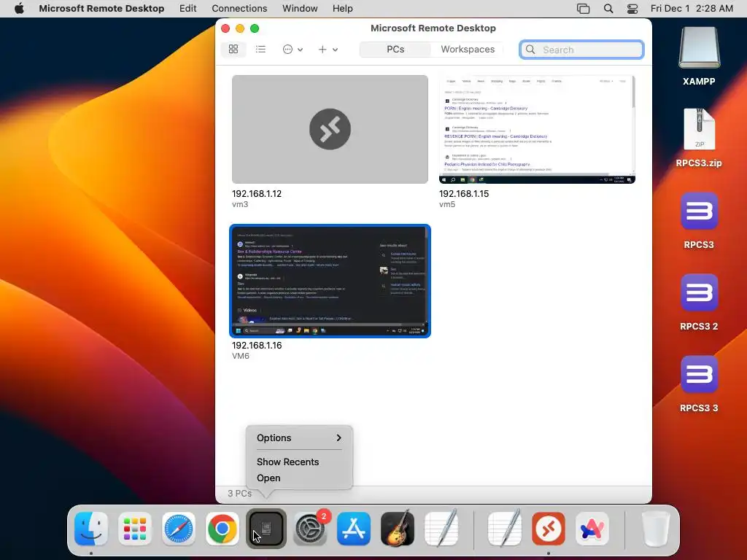Expand the arrow beside the ellipsis icon
Screen dimensions: 747x560
coord(300,50)
